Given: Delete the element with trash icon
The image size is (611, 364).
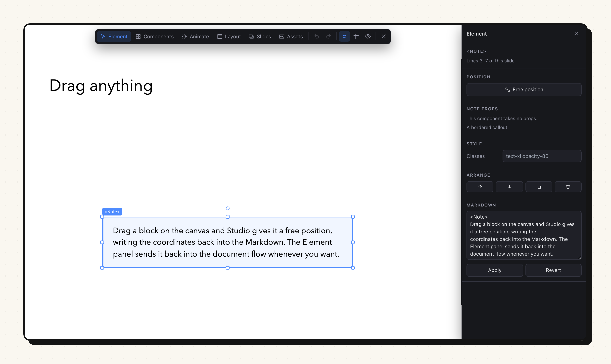Looking at the screenshot, I should click(568, 187).
